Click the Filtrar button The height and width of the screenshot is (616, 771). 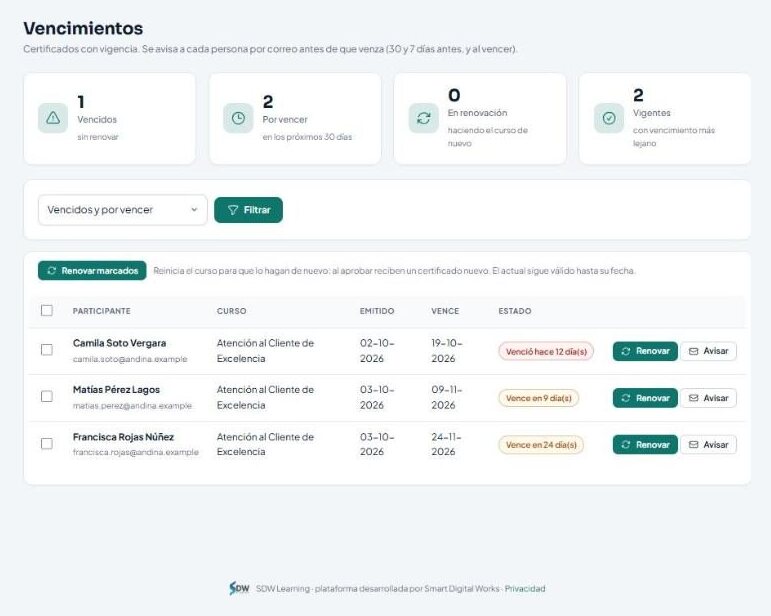[x=248, y=210]
